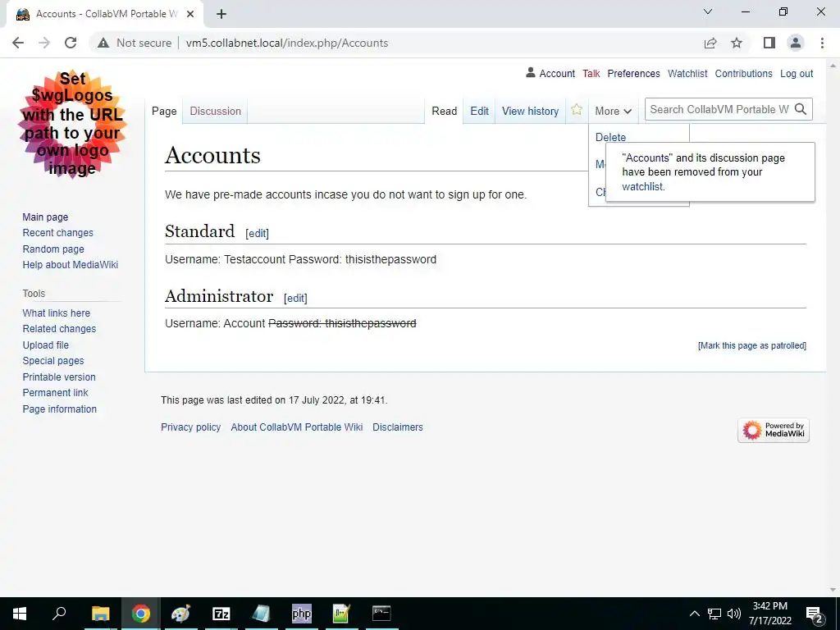
Task: Open View history tab
Action: [x=531, y=111]
